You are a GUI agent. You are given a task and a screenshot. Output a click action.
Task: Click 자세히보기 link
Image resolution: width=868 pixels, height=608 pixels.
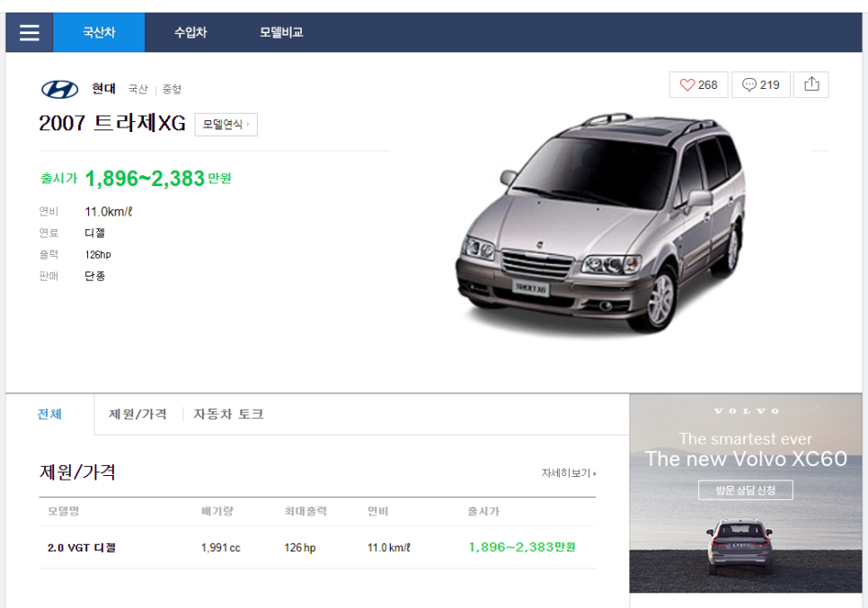[x=569, y=473]
